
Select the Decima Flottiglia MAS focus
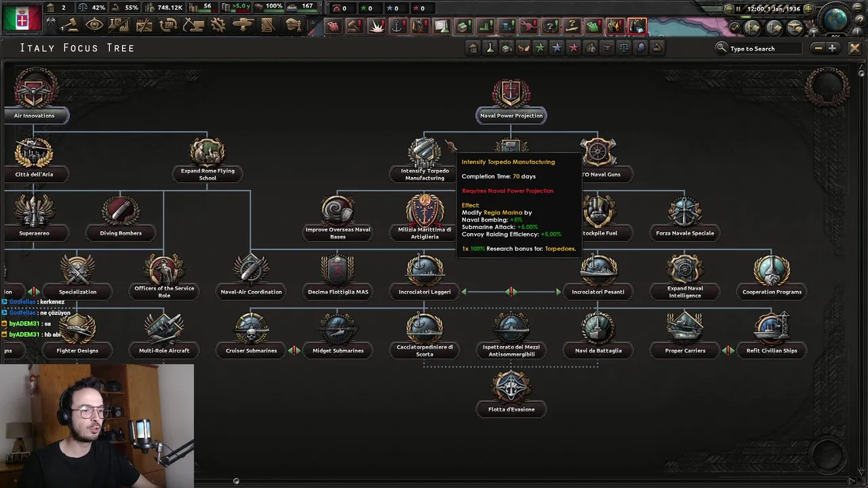[x=338, y=278]
